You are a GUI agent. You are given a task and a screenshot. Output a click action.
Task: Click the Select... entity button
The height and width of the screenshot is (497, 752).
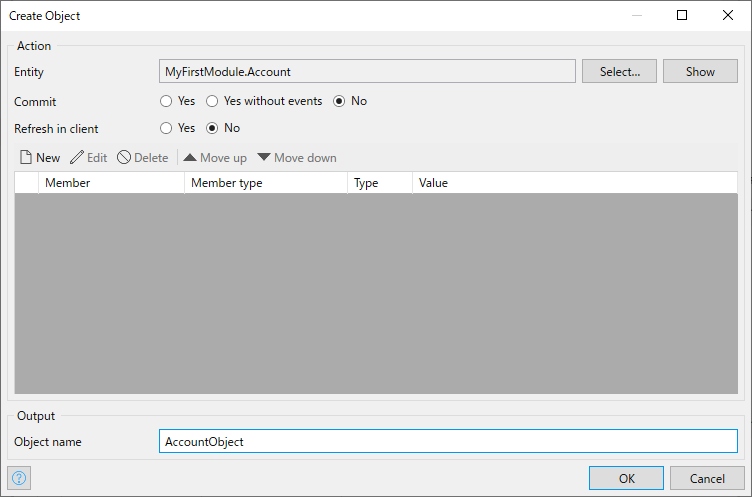tap(619, 71)
